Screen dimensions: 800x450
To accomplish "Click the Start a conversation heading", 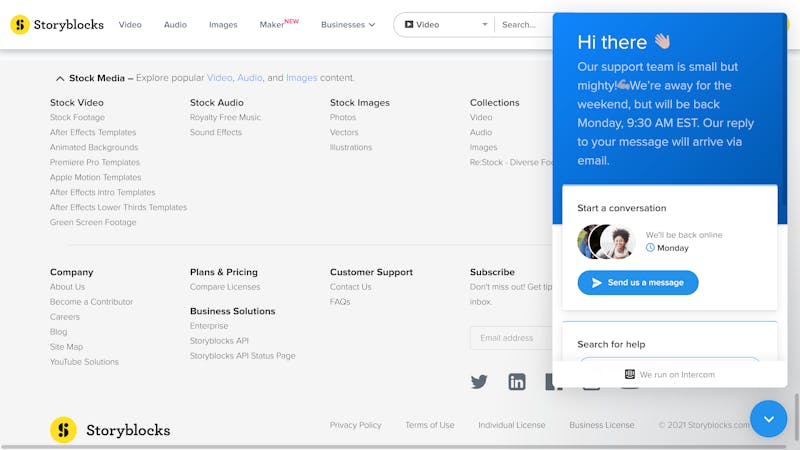I will click(621, 208).
